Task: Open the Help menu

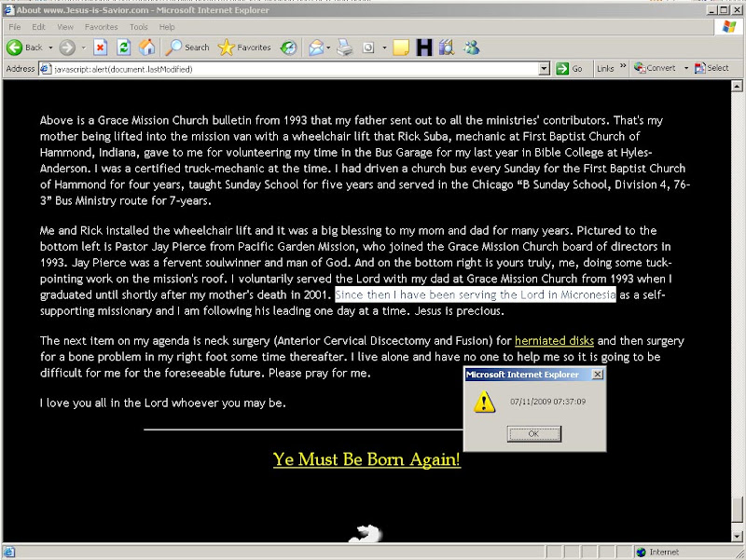Action: pos(167,27)
